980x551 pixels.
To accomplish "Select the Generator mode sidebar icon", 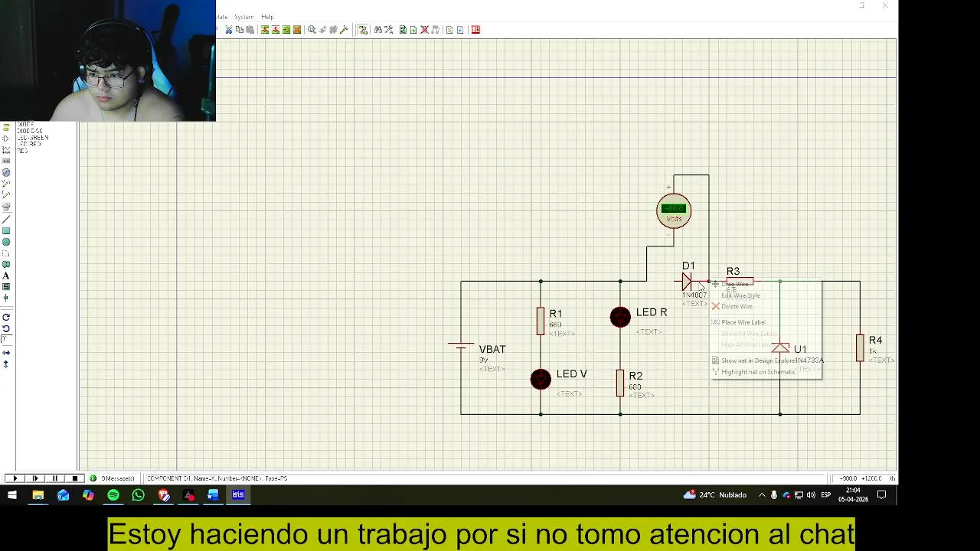I will [x=6, y=172].
